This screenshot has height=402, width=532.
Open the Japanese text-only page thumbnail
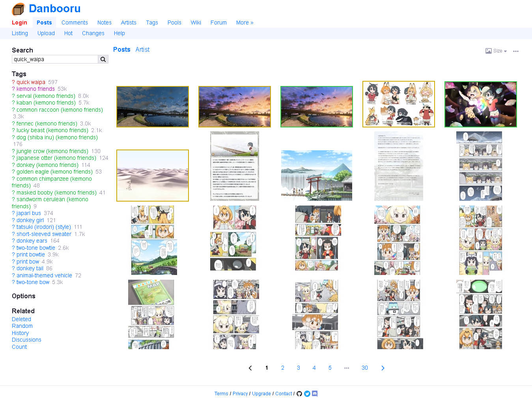pyautogui.click(x=399, y=166)
